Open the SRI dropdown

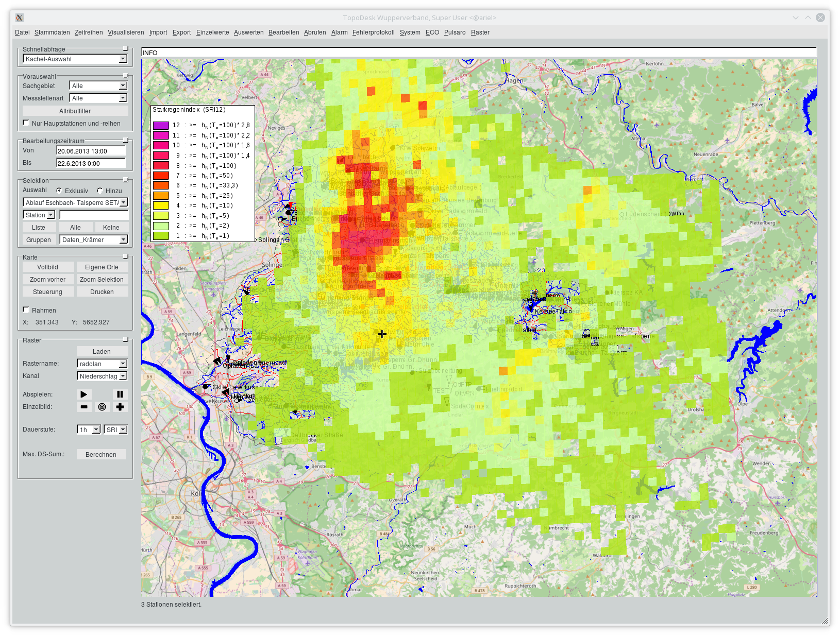click(115, 430)
